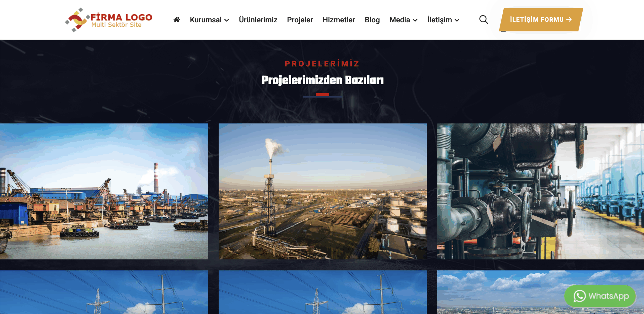644x314 pixels.
Task: Go to the home icon link
Action: 177,20
